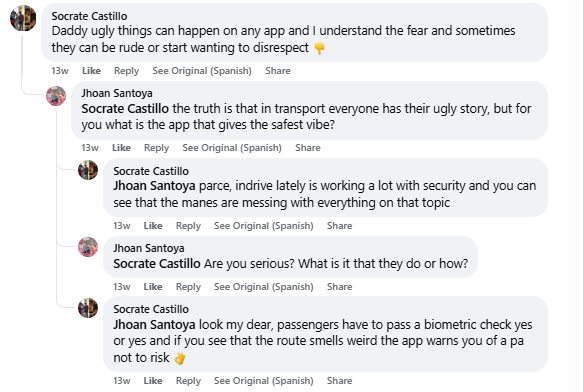
Task: Open Jhoan Santoya's avatar on first reply
Action: [x=56, y=96]
